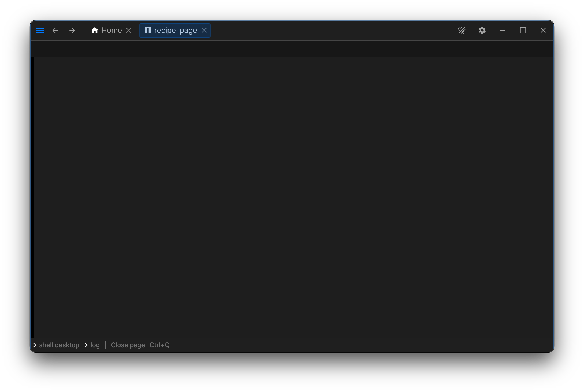
Task: Select the recipe_page tab
Action: [175, 31]
